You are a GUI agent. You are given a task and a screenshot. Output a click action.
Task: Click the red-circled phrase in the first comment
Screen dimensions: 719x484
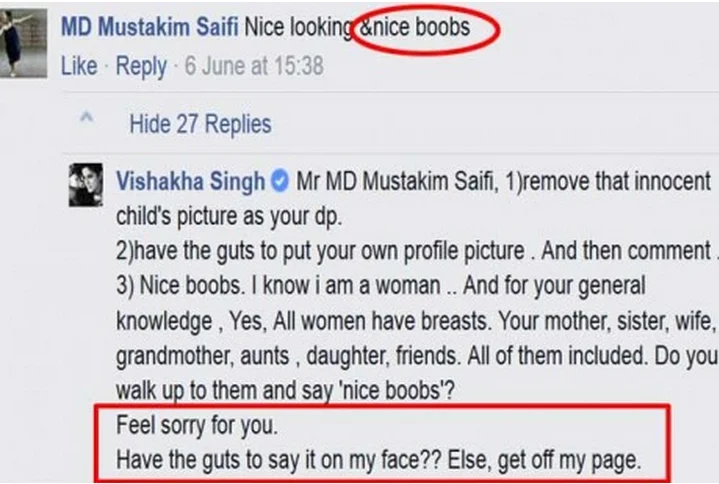422,27
